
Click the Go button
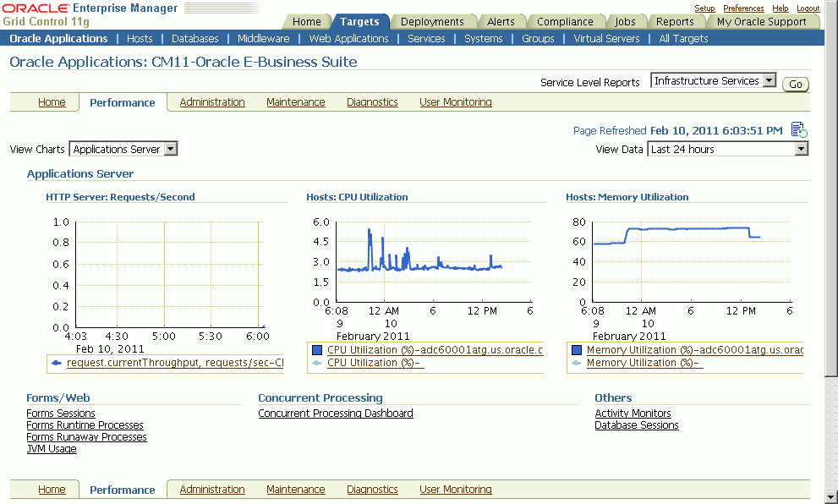coord(795,84)
